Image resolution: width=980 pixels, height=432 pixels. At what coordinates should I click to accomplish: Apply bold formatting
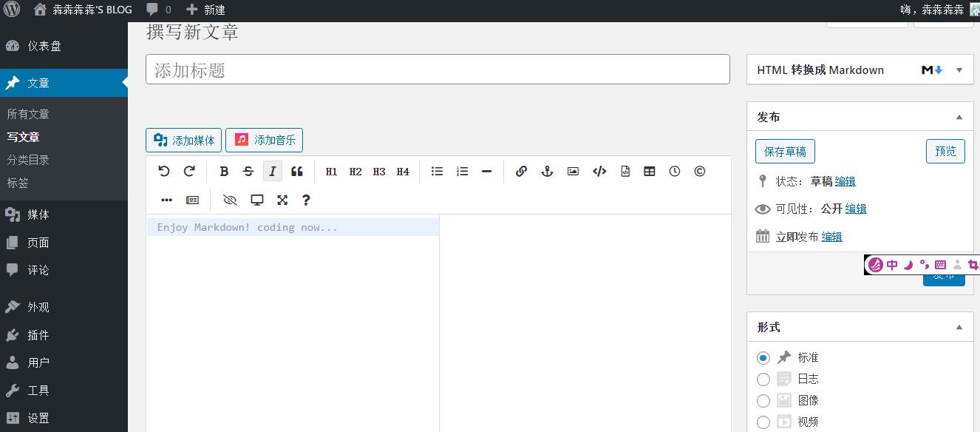pos(224,171)
